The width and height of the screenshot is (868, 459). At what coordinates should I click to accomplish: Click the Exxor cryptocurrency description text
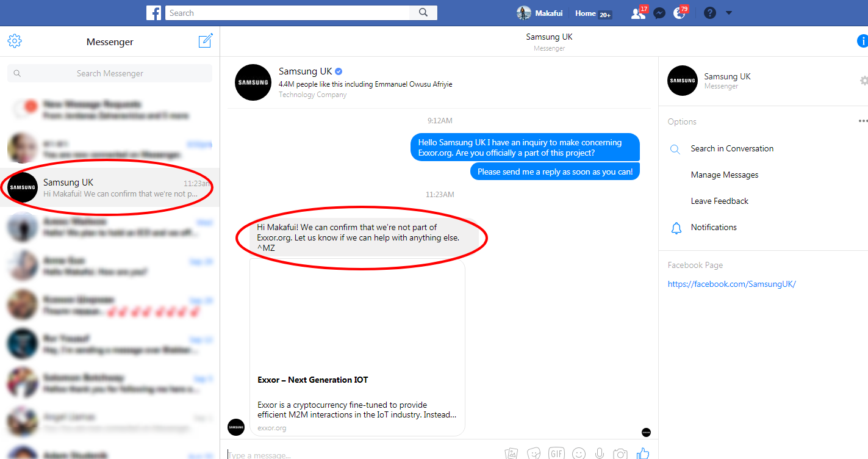coord(357,410)
